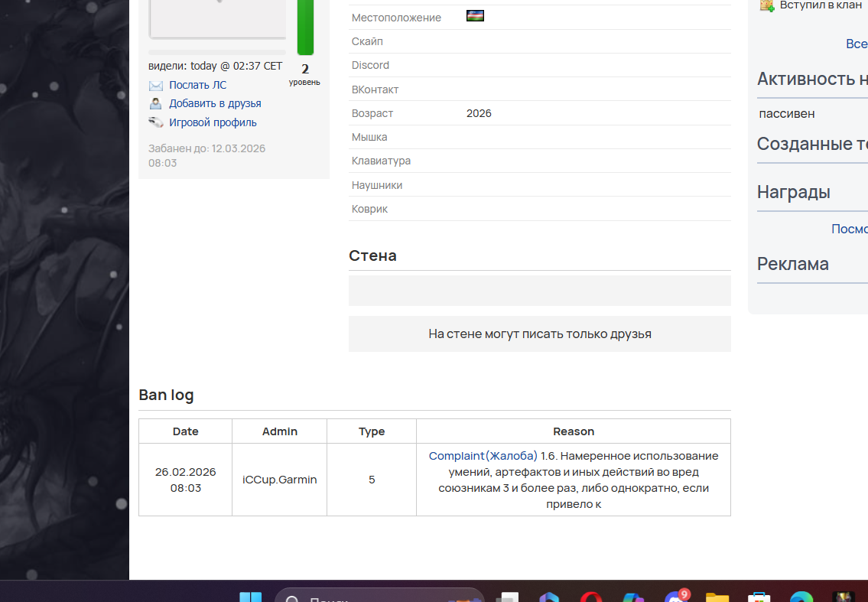The image size is (868, 602).
Task: Open Microsoft Store from the taskbar
Action: pos(759,597)
